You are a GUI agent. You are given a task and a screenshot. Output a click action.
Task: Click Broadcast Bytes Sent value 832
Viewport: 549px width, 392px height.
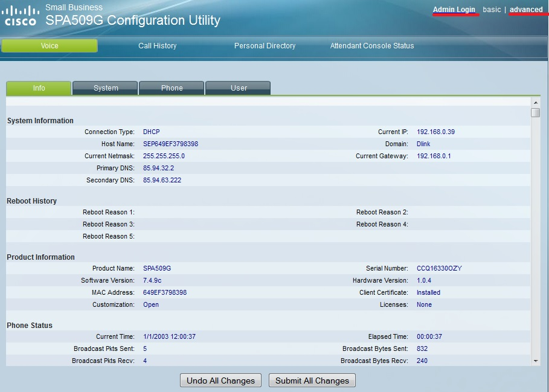click(422, 349)
